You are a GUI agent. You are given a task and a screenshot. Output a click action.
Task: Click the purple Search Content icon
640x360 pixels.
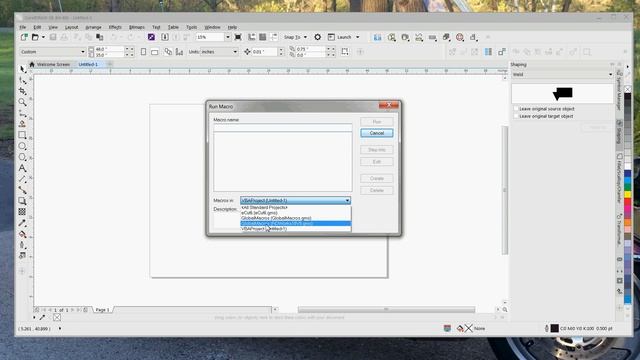click(x=151, y=37)
